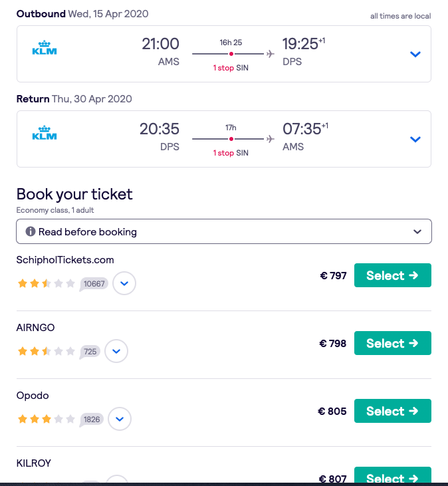Expand AIRNGO provider details circle chevron
448x486 pixels.
tap(116, 351)
